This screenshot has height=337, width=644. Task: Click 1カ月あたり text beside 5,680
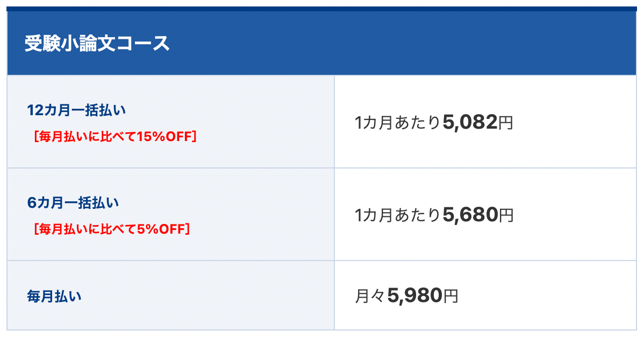point(398,215)
